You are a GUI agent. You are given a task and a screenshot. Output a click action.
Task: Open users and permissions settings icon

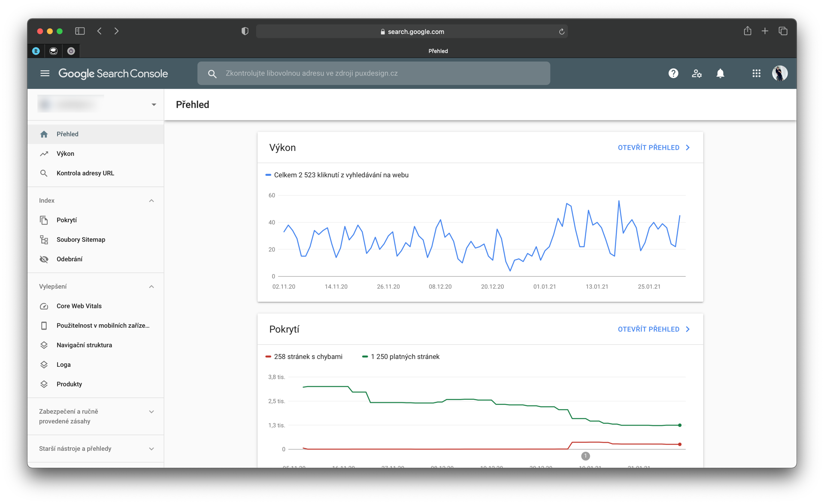click(697, 73)
